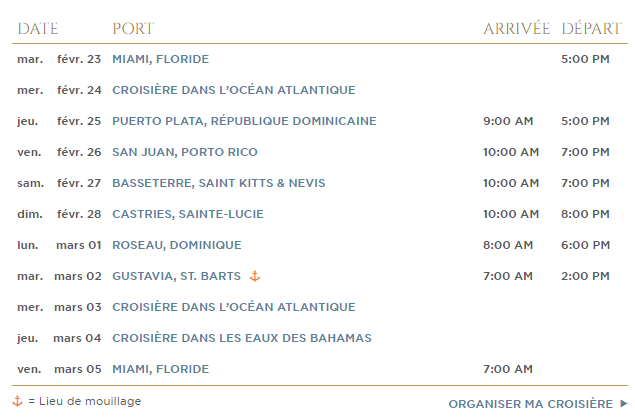The image size is (635, 418).
Task: Open the Roseau, Dominique port link
Action: click(x=177, y=245)
